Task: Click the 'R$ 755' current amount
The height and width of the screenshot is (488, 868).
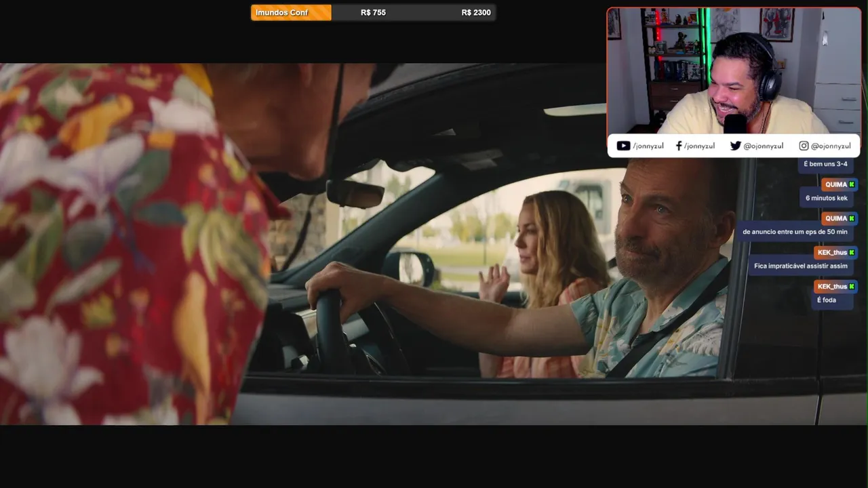Action: coord(373,12)
